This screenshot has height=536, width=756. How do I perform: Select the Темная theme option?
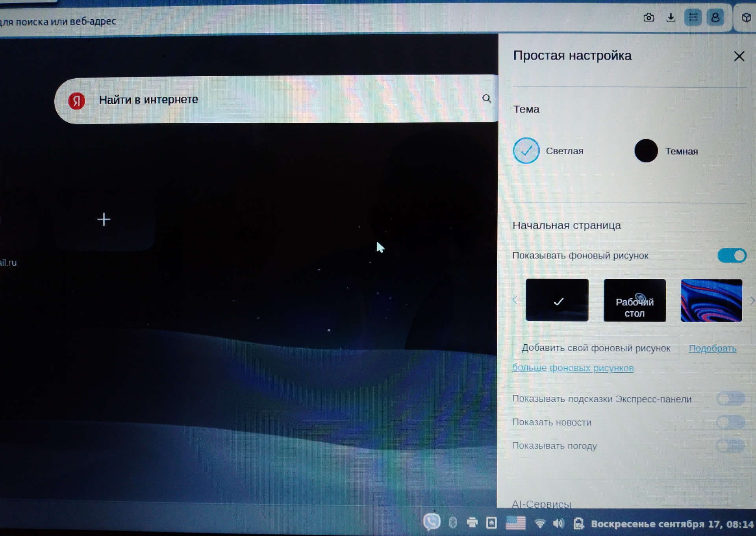646,151
